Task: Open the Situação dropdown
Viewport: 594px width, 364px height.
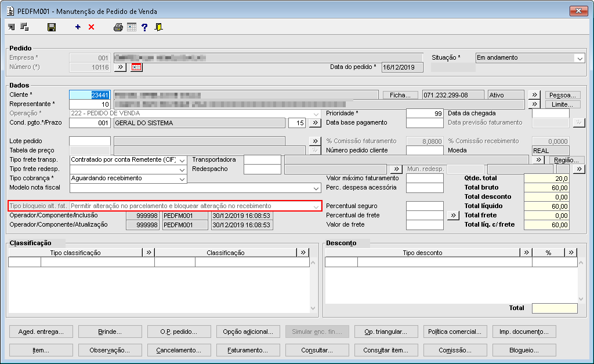Action: pyautogui.click(x=579, y=58)
